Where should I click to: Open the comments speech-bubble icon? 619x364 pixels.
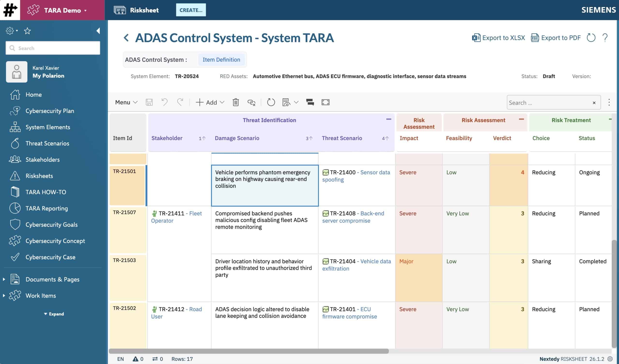[x=310, y=102]
